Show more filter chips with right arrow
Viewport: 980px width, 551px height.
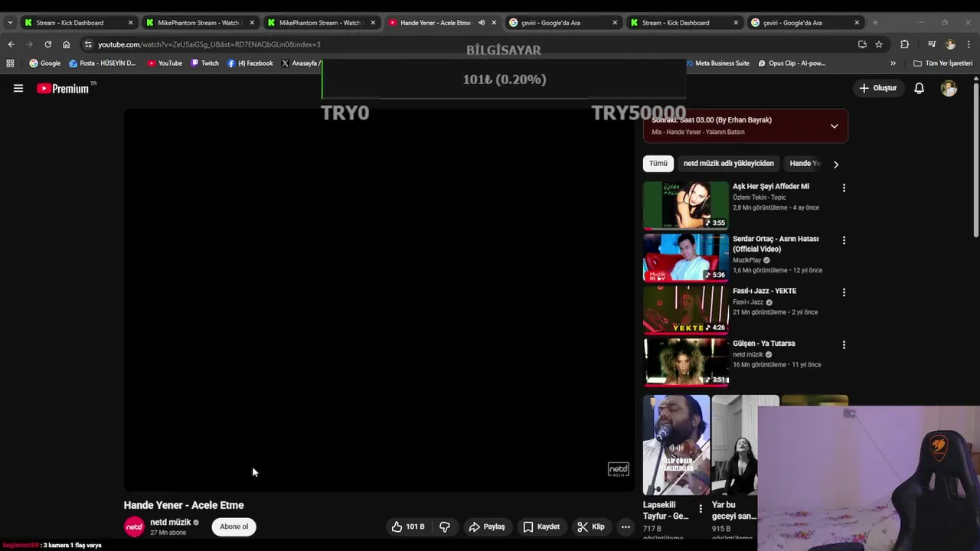coord(835,164)
